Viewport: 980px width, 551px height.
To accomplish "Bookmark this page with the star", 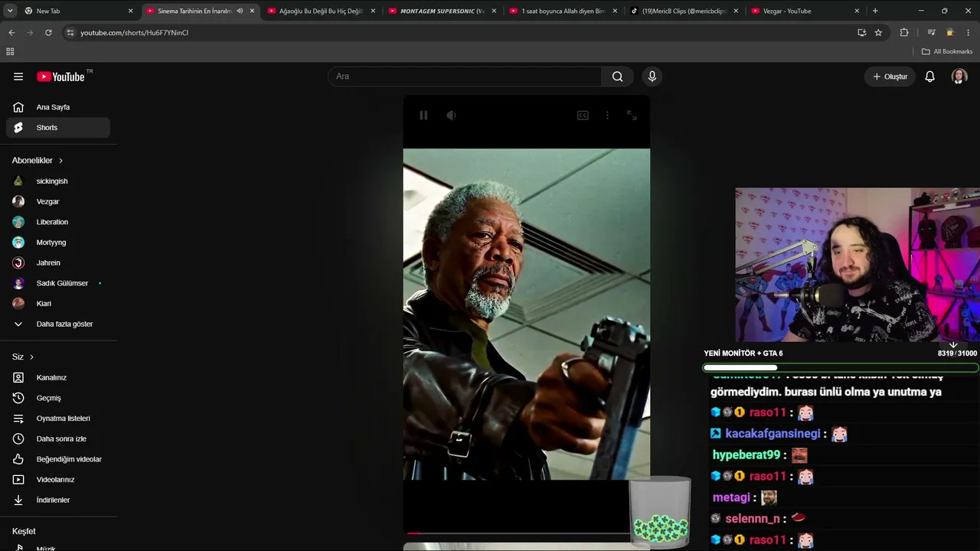I will 878,33.
